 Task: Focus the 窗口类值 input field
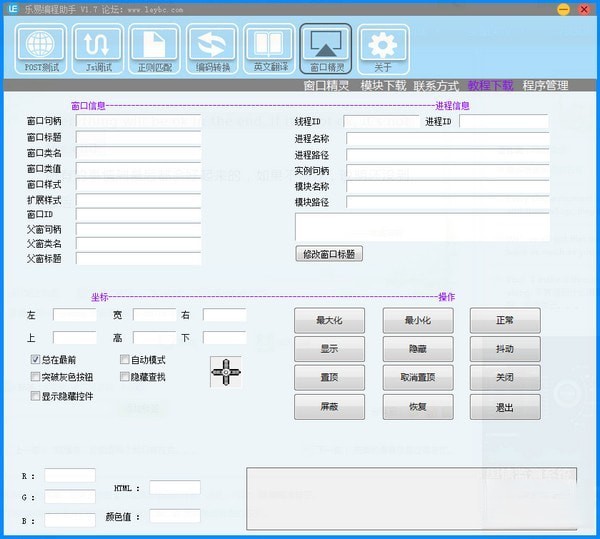139,169
